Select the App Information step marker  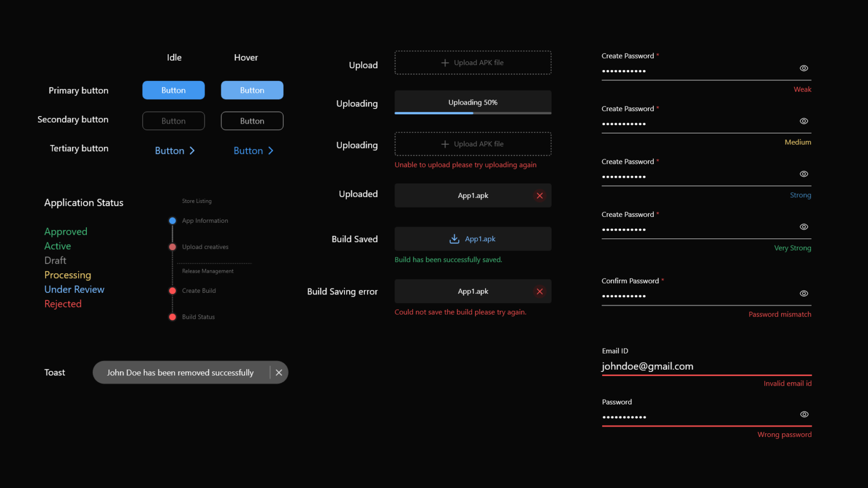click(x=173, y=221)
